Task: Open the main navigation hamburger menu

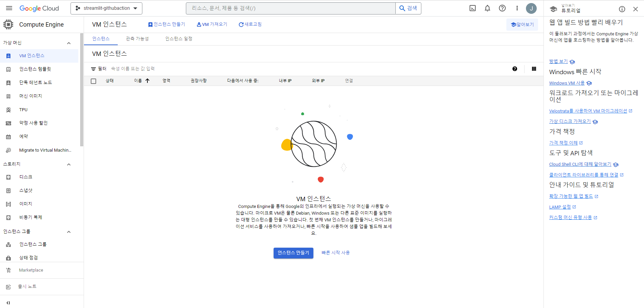Action: click(9, 8)
